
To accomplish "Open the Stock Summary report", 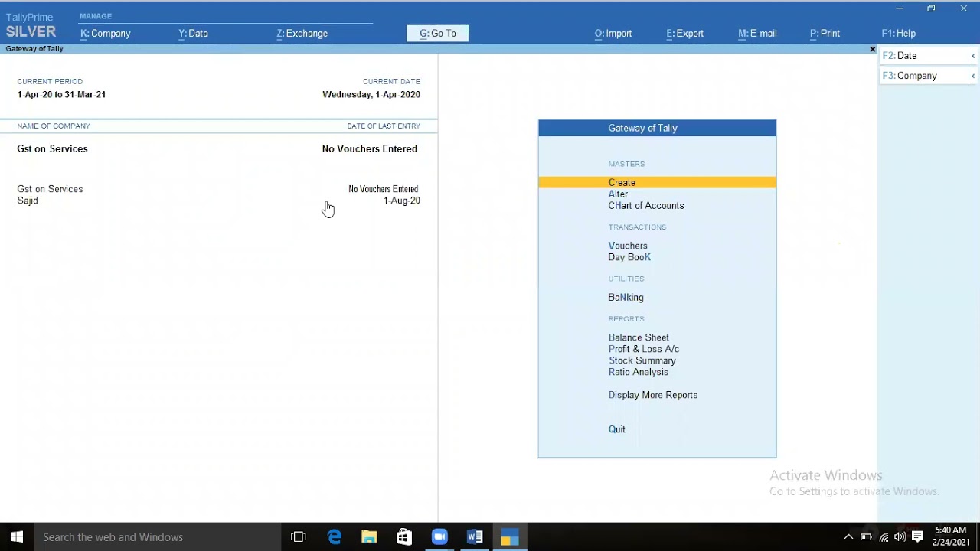I will 642,360.
